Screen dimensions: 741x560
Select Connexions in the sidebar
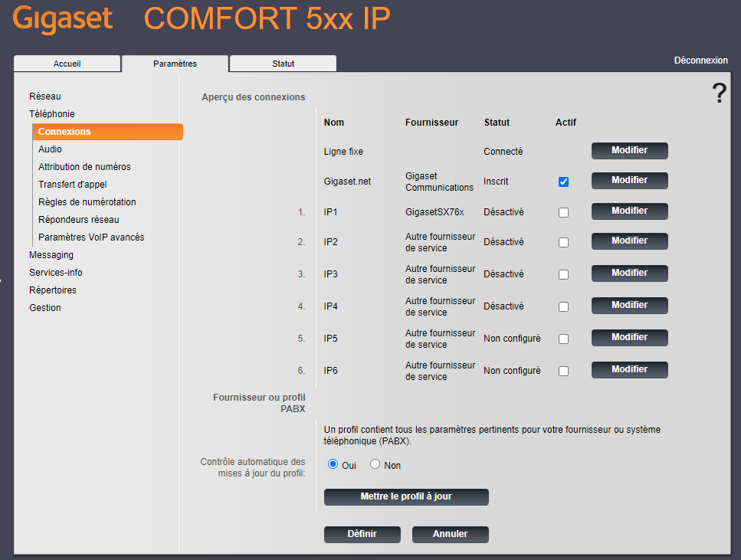(108, 131)
